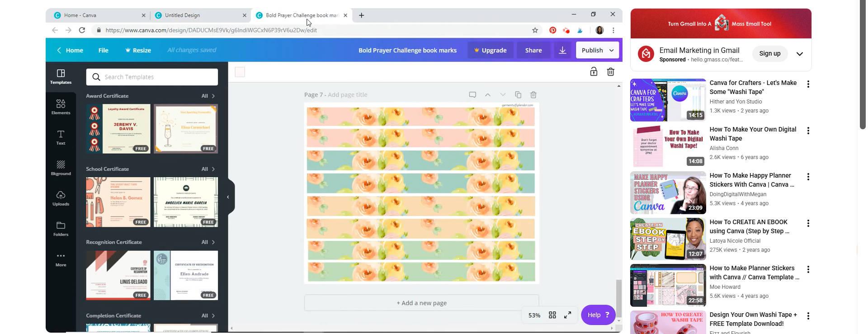Open Canva for Crafters video thumbnail
The width and height of the screenshot is (868, 334).
click(x=668, y=100)
